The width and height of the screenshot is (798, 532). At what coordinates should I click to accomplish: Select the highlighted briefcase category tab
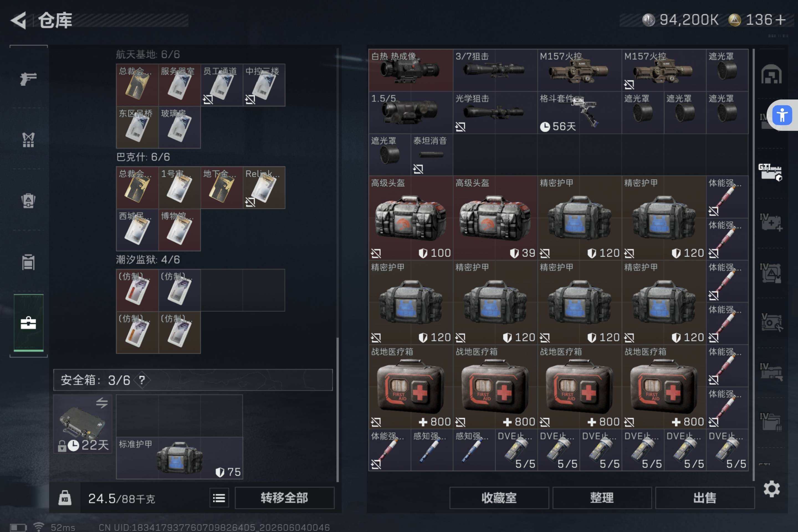pos(28,323)
